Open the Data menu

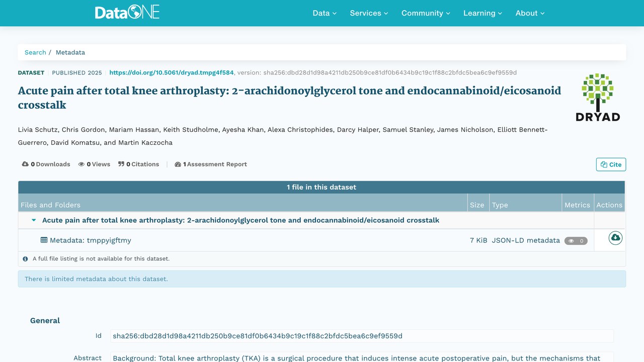pyautogui.click(x=325, y=13)
